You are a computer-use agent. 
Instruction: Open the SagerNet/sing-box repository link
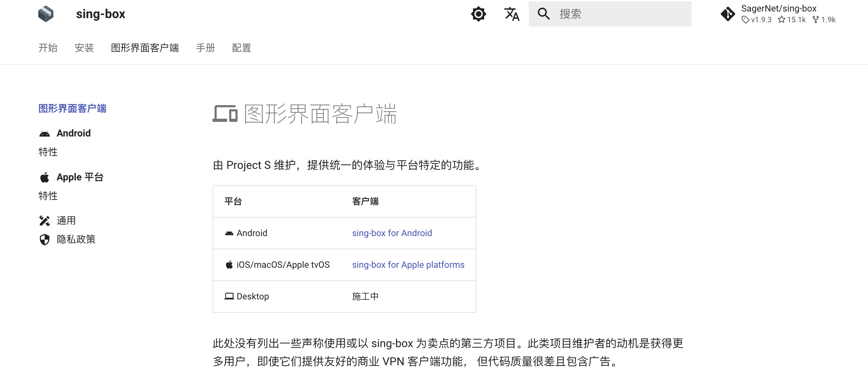(x=778, y=14)
